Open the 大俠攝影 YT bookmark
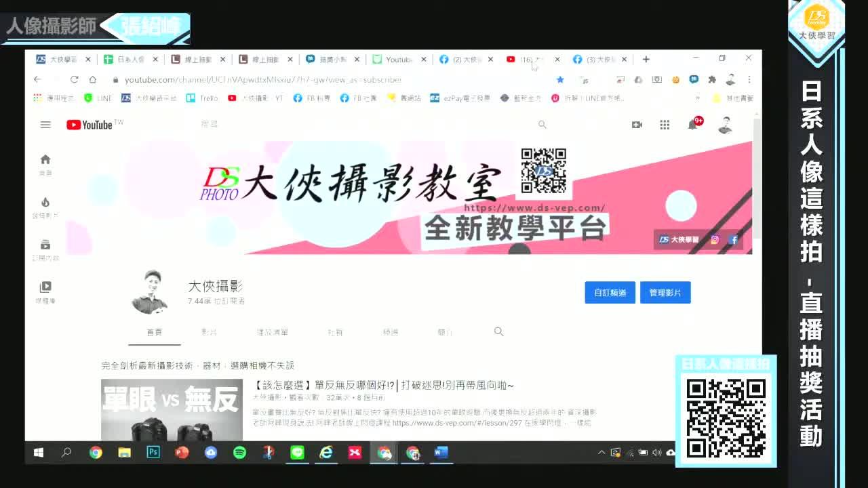Screen dimensions: 868x488 coord(256,98)
